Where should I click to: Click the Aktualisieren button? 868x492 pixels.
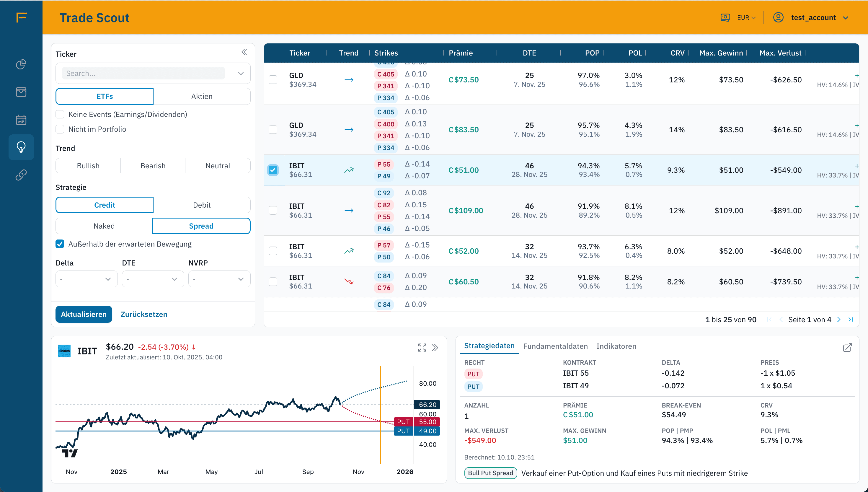tap(84, 314)
